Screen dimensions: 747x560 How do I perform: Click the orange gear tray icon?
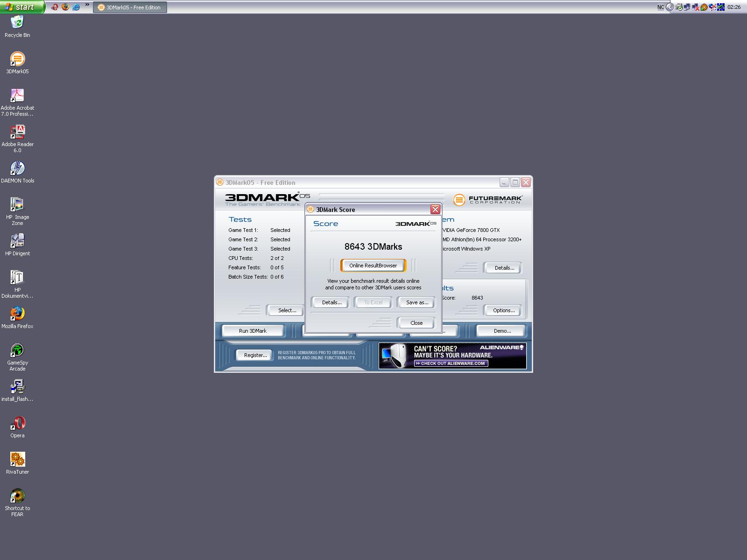704,7
